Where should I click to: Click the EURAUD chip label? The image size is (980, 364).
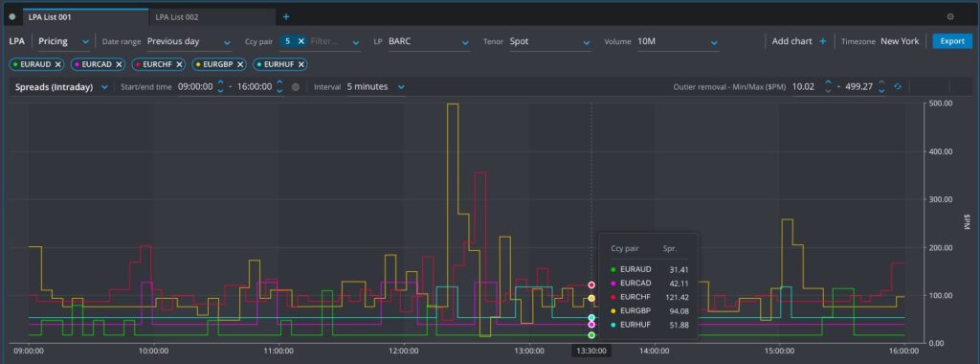pyautogui.click(x=35, y=64)
